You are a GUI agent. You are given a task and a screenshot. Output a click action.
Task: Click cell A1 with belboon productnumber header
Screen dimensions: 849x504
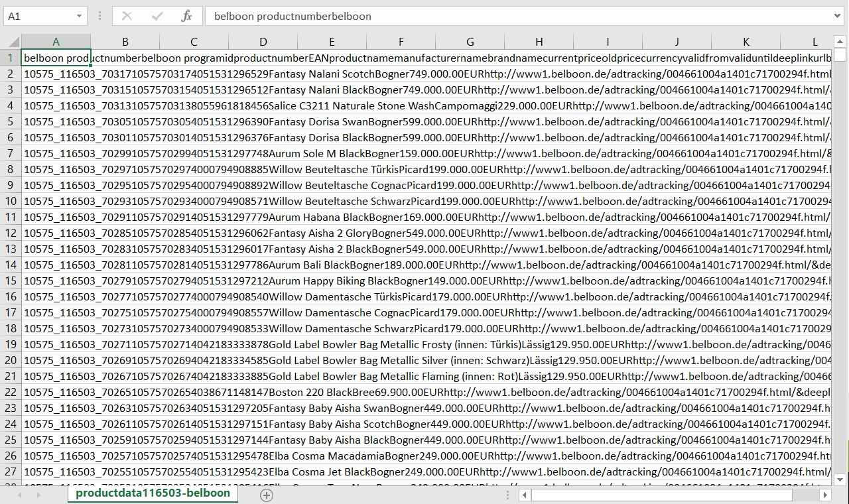point(56,58)
